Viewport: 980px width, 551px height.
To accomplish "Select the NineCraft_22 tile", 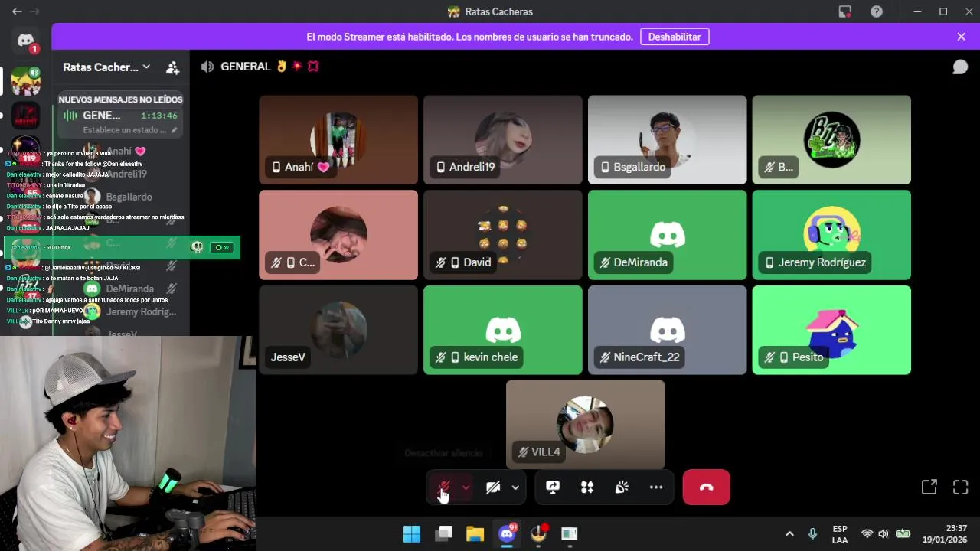I will (x=667, y=330).
